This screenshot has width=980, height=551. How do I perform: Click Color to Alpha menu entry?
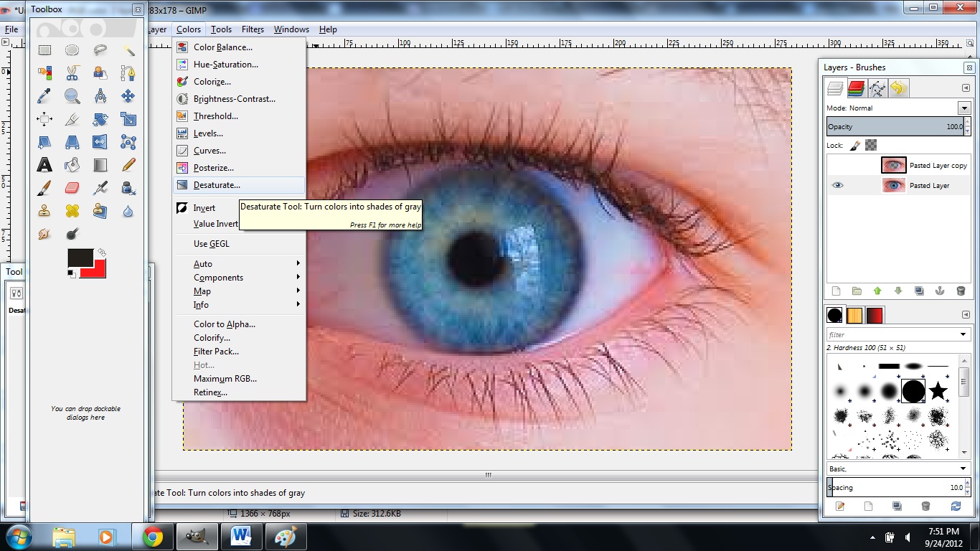tap(239, 324)
